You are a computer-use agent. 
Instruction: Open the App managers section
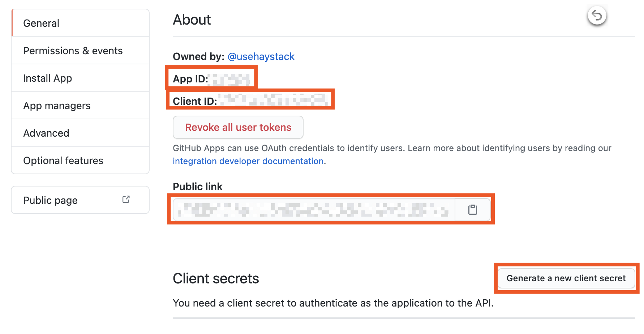click(x=57, y=106)
